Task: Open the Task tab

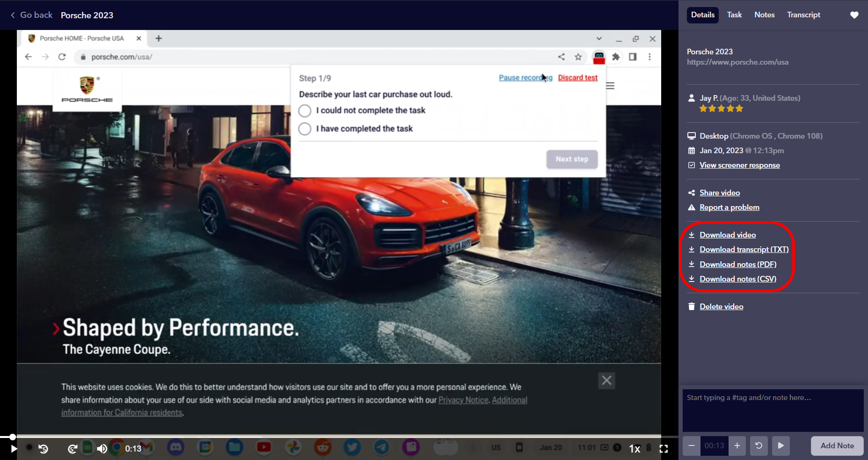Action: pyautogui.click(x=734, y=15)
